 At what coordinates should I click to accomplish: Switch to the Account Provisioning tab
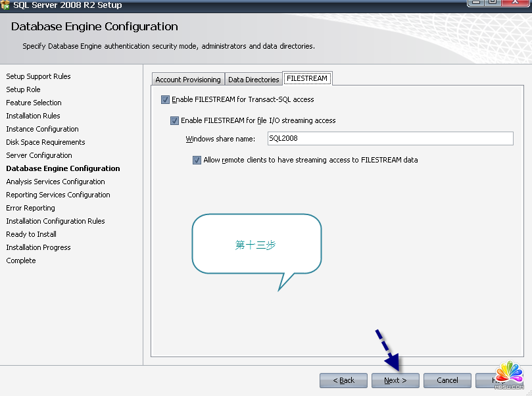tap(188, 80)
